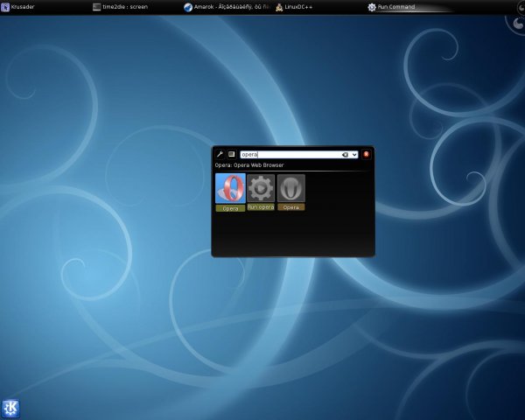Open KRunner settings via wrench icon
This screenshot has height=420, width=525.
220,154
